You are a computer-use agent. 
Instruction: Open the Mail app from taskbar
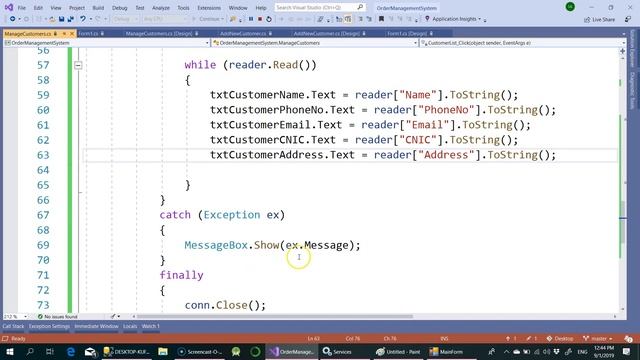click(90, 351)
